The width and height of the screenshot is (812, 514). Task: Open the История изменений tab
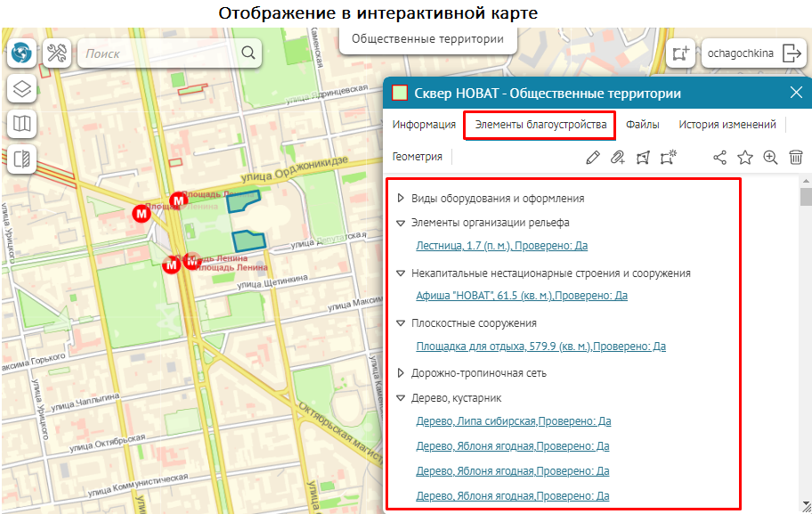pos(727,125)
